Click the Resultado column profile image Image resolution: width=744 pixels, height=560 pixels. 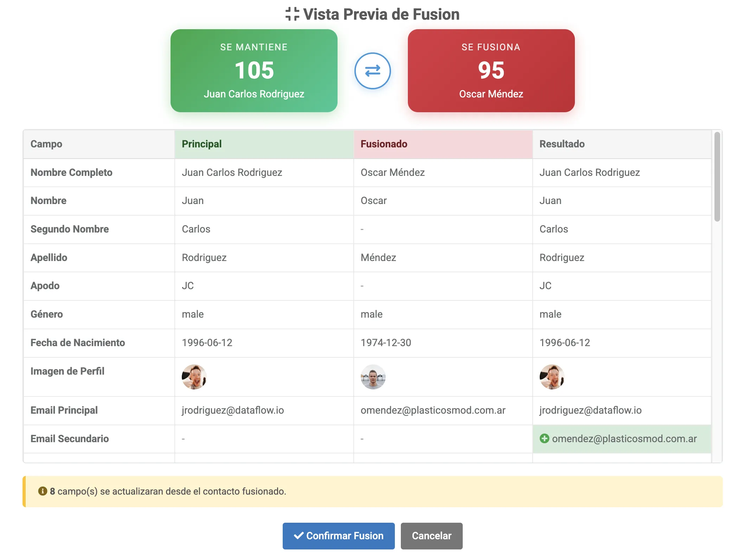[552, 377]
